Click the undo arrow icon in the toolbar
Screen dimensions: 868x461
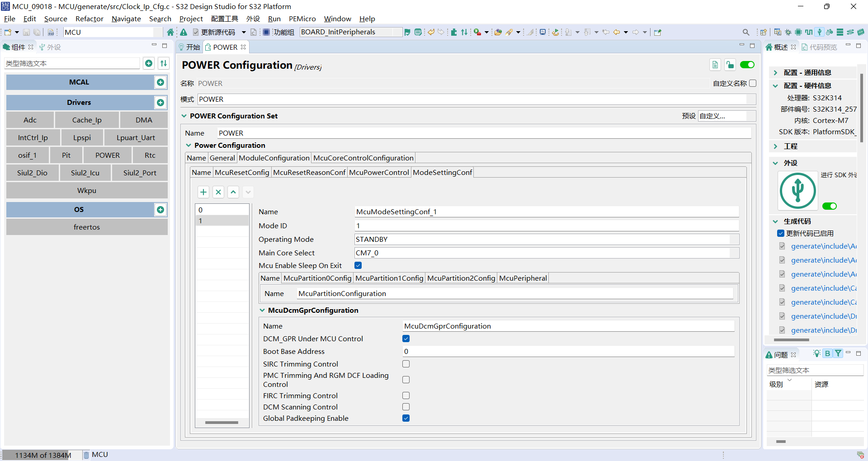(x=431, y=32)
